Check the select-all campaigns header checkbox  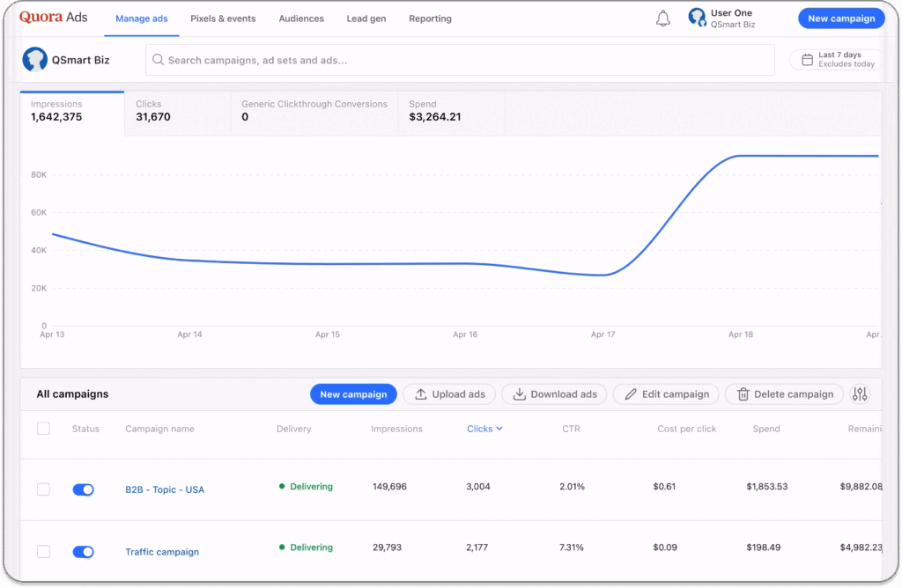pos(43,429)
